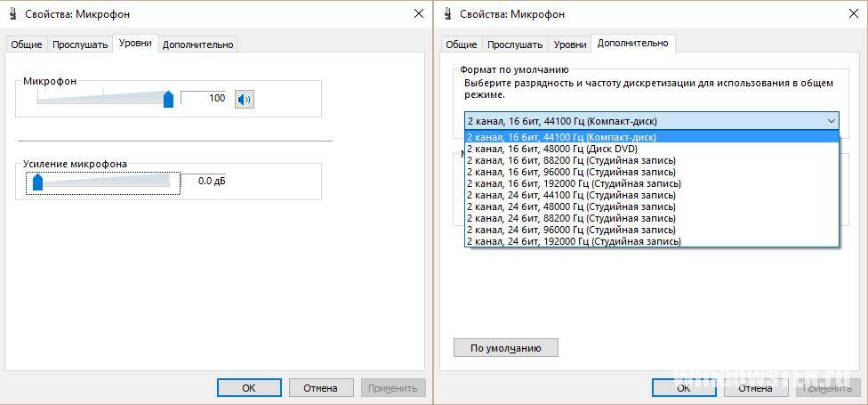
Task: Close the left Microphone properties window
Action: (418, 13)
